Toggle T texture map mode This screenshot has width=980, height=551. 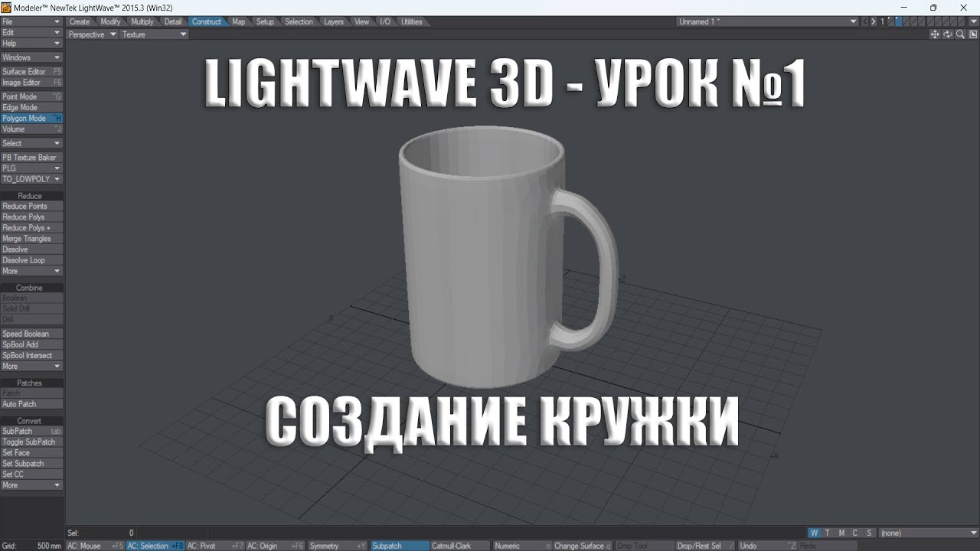[x=828, y=533]
